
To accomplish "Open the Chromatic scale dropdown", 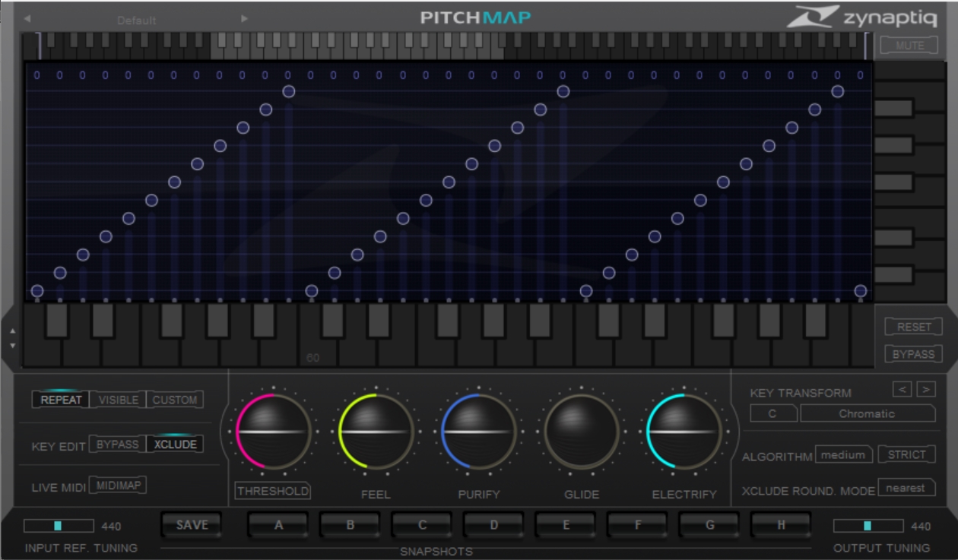I will 868,413.
